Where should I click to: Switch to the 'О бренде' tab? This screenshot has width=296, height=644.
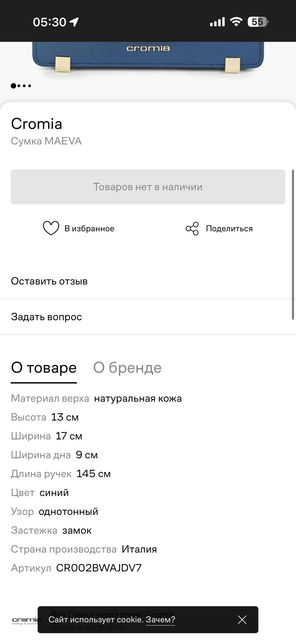pos(127,367)
